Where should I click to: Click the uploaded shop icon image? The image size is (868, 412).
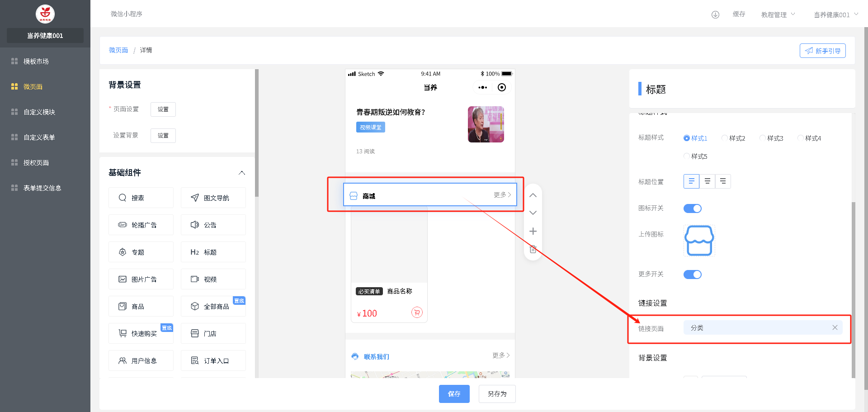click(x=699, y=241)
